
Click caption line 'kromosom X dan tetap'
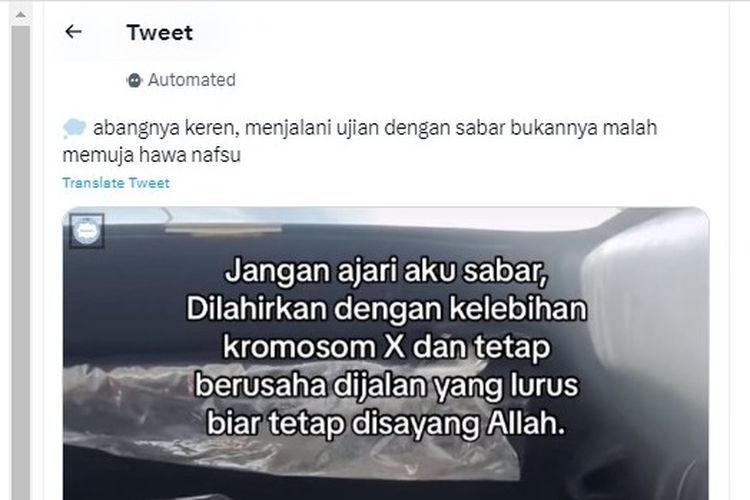pos(386,347)
